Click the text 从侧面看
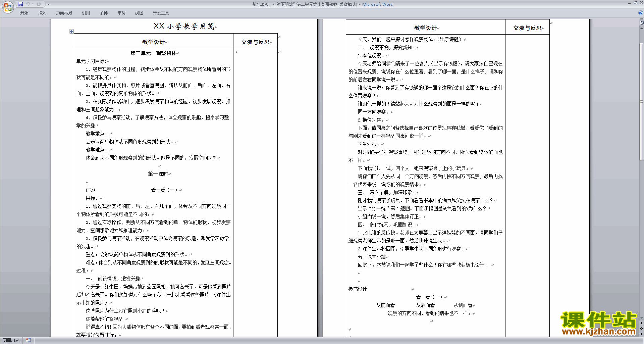Screen dimensions: 644x344 [463, 305]
